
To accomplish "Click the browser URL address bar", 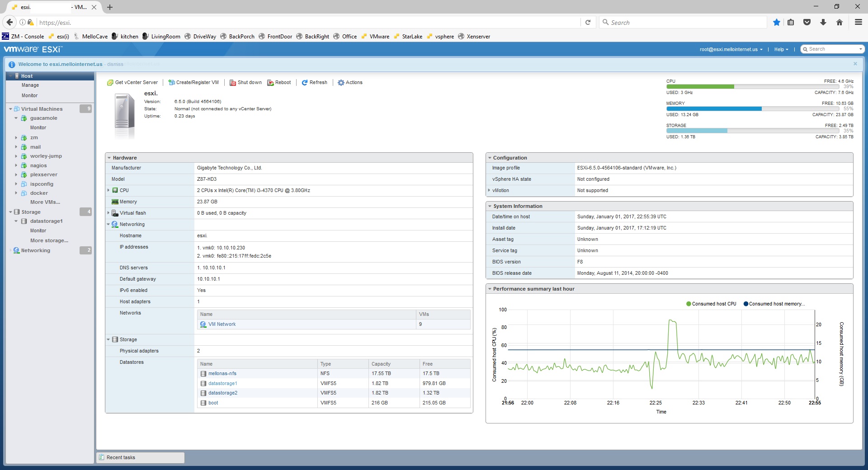I will tap(307, 22).
